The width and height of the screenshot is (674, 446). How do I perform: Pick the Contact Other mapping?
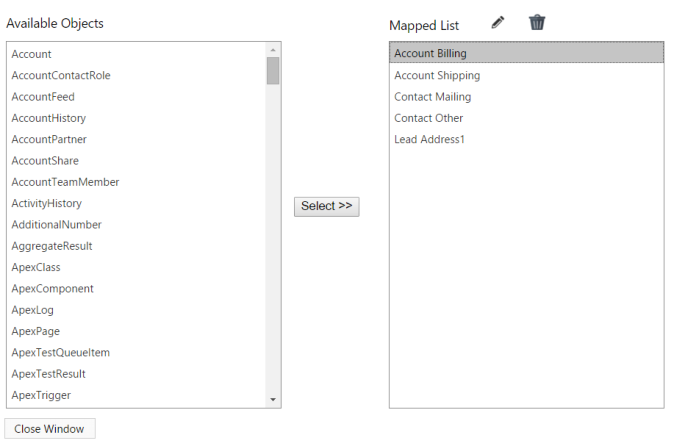pos(527,118)
